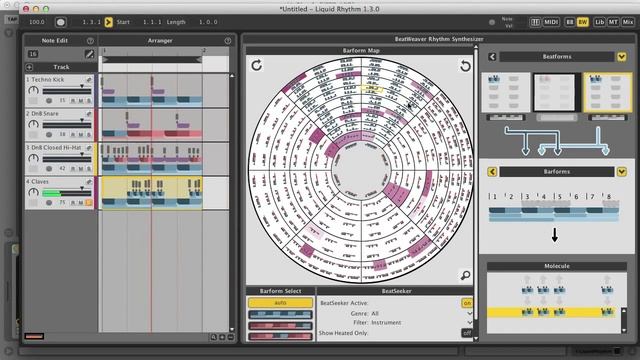Click the Claves instrument link icon
Image resolution: width=640 pixels, height=360 pixels.
[x=89, y=182]
